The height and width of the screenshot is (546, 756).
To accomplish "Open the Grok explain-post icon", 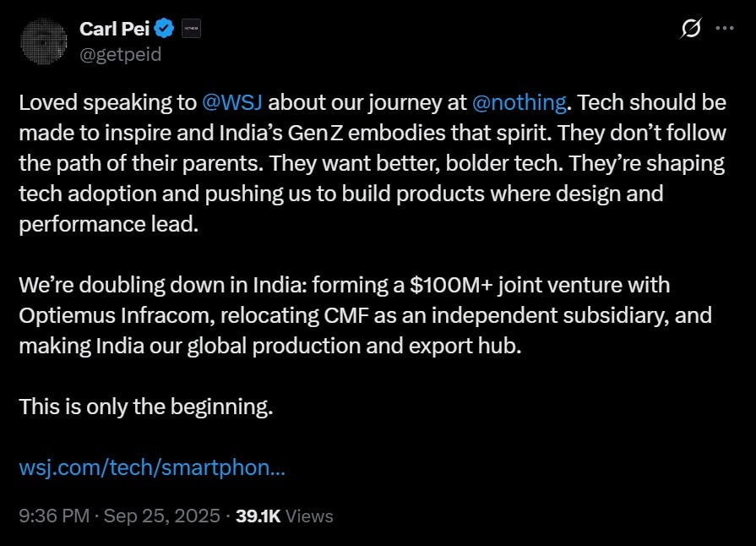I will [690, 29].
